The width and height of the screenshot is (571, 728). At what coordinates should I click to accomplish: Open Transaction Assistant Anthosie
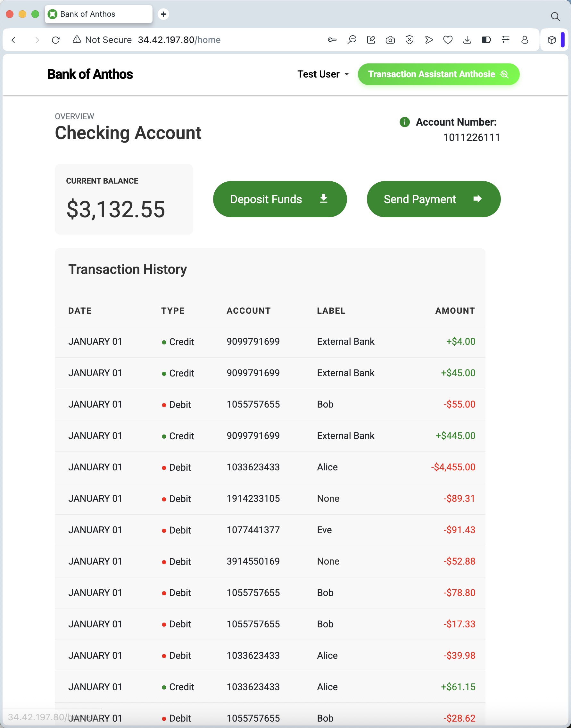pos(438,74)
